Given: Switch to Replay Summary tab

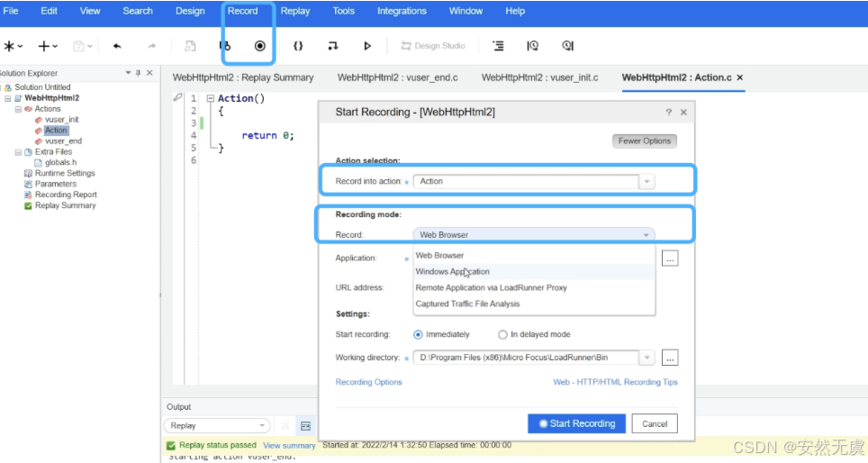Looking at the screenshot, I should click(243, 77).
